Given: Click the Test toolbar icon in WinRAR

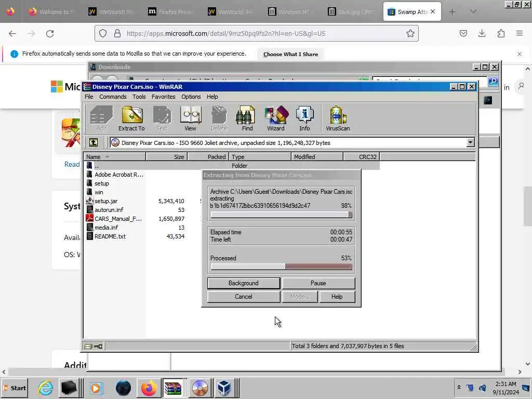Looking at the screenshot, I should (162, 118).
